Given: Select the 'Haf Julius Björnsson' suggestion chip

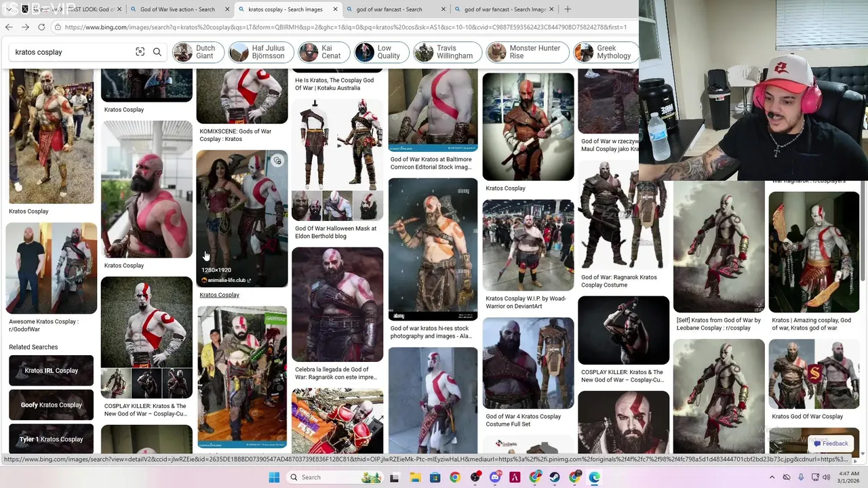Looking at the screenshot, I should point(260,52).
